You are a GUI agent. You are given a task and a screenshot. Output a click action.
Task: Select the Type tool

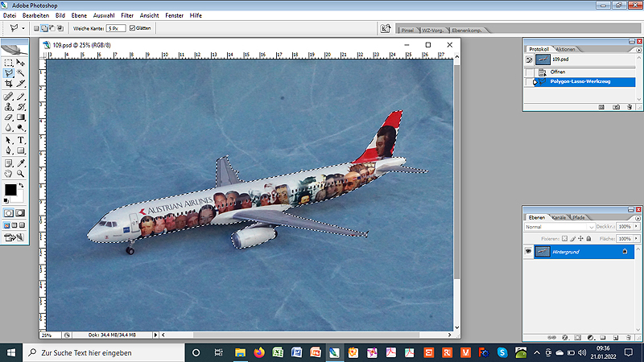coord(21,140)
